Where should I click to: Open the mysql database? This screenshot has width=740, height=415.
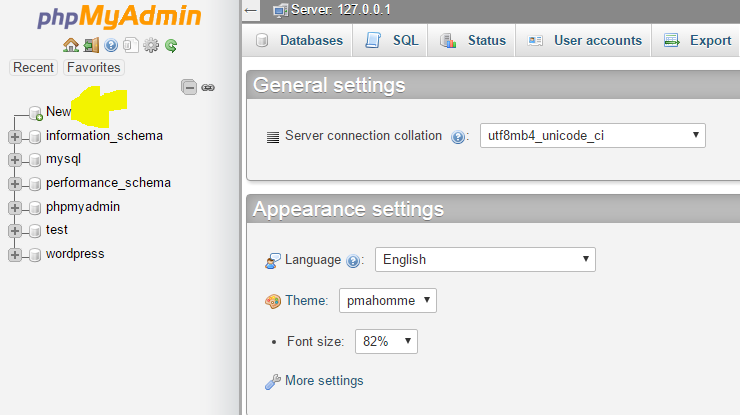pyautogui.click(x=63, y=159)
